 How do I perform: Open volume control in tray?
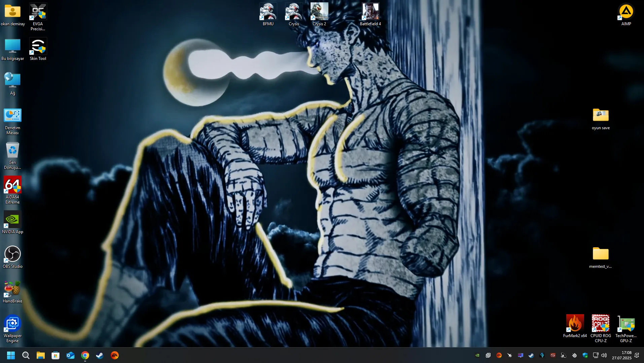point(604,355)
